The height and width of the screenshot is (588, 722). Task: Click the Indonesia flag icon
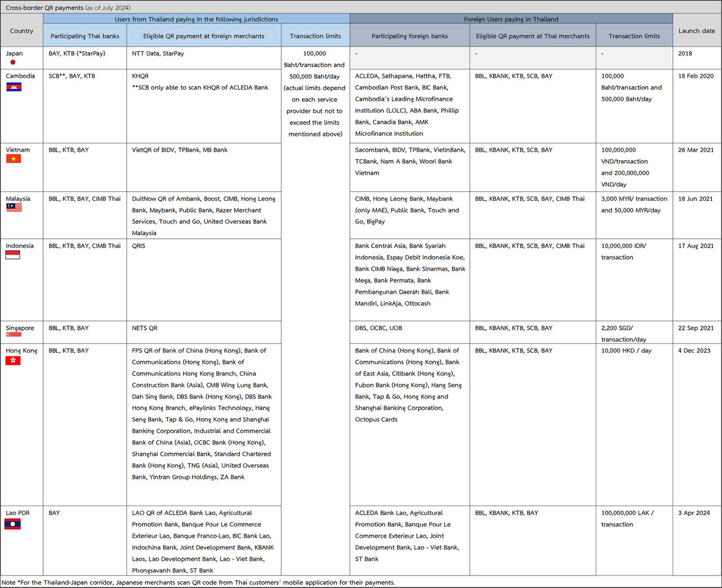coord(12,255)
